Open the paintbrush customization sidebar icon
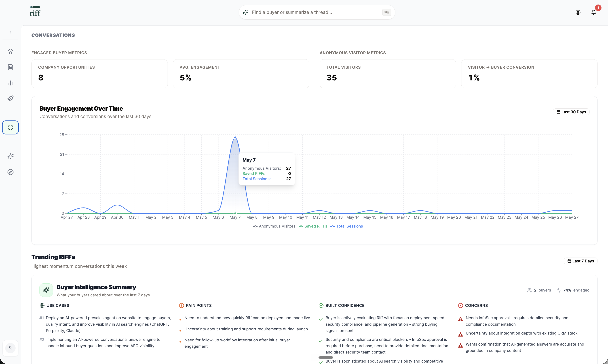Screen dimensions: 608x364 tap(10, 99)
